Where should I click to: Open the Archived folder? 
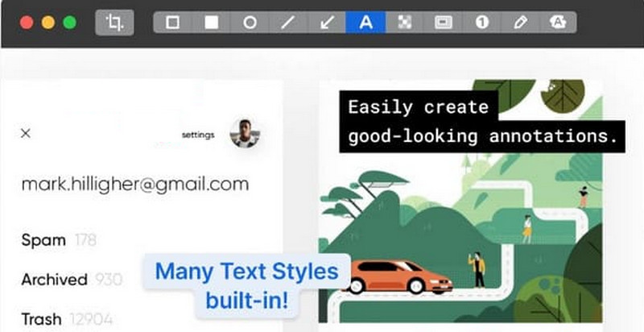point(54,280)
